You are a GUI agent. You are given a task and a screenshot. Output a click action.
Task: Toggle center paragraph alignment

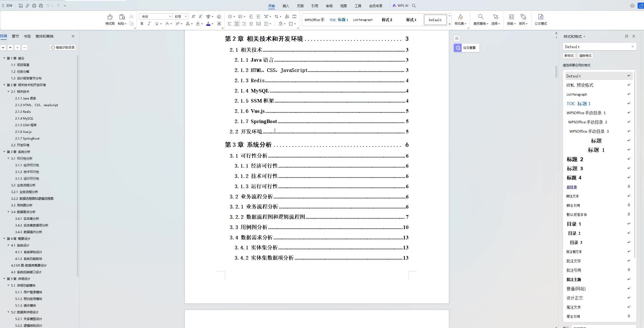click(x=237, y=24)
